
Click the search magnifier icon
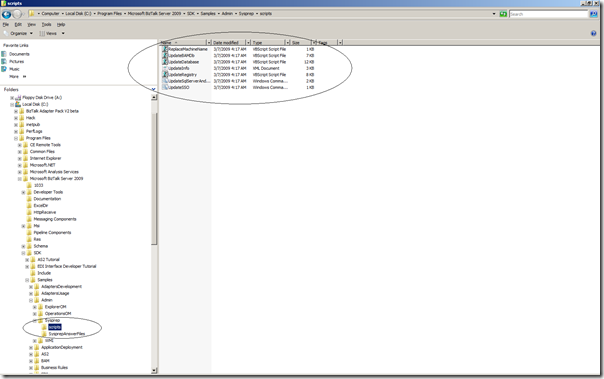[x=593, y=14]
